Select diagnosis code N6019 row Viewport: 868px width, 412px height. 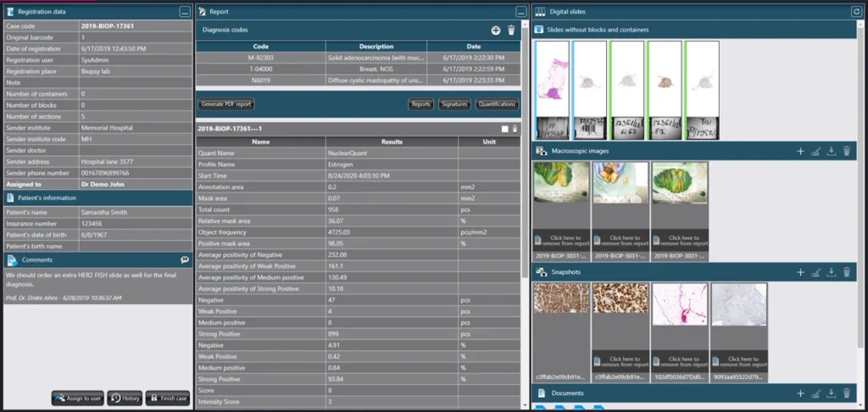pyautogui.click(x=359, y=81)
